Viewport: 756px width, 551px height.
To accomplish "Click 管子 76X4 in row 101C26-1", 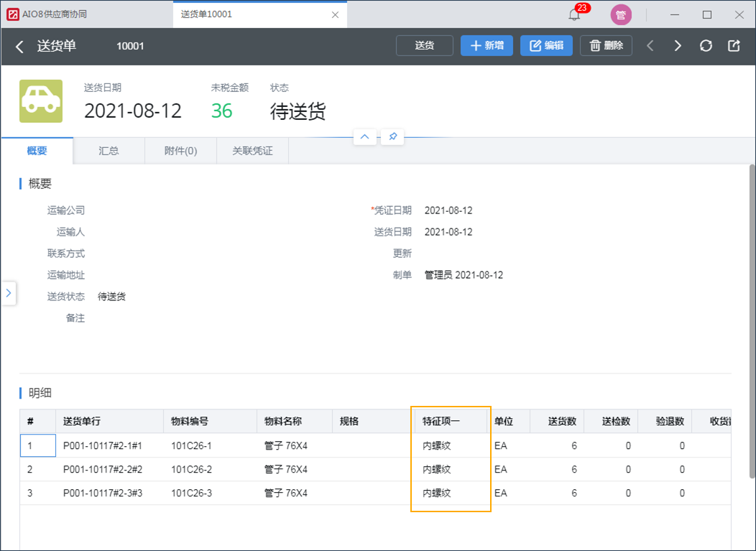I will click(286, 446).
